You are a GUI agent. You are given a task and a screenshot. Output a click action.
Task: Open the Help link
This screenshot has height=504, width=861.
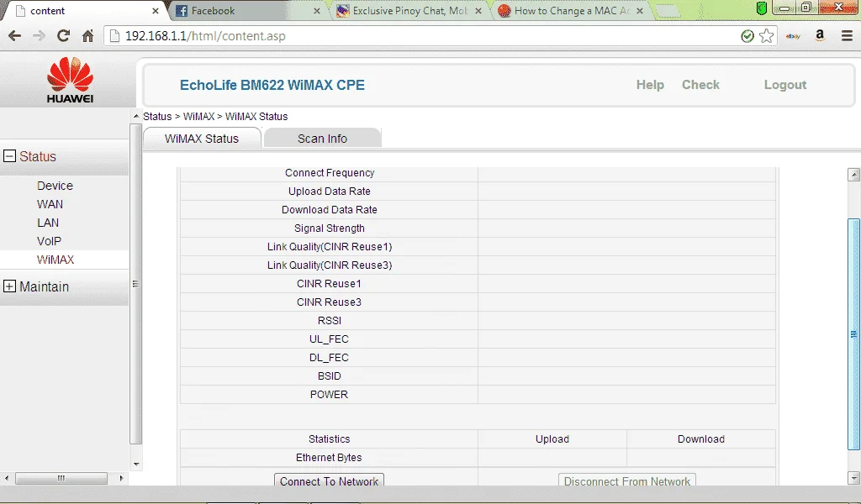point(650,85)
